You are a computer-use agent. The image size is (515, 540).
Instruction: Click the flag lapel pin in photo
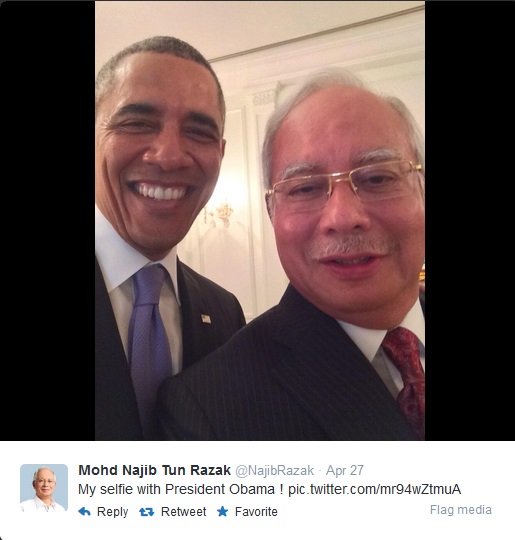[x=206, y=319]
